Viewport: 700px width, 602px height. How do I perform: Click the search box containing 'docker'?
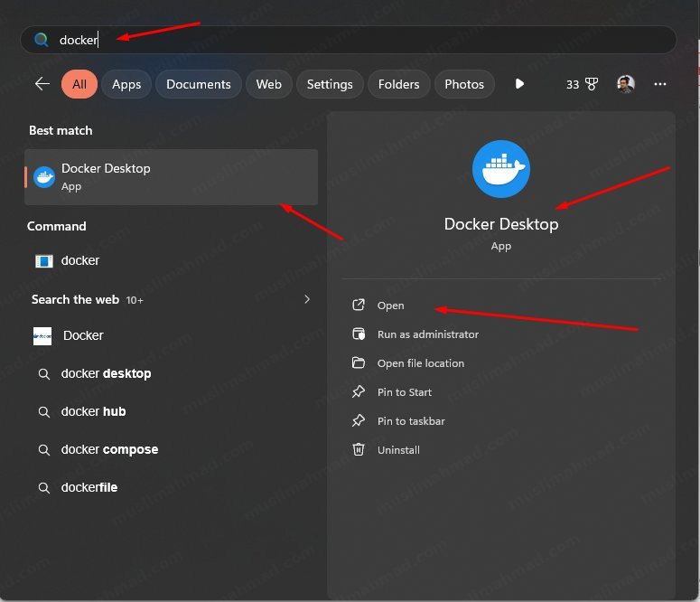[x=349, y=40]
